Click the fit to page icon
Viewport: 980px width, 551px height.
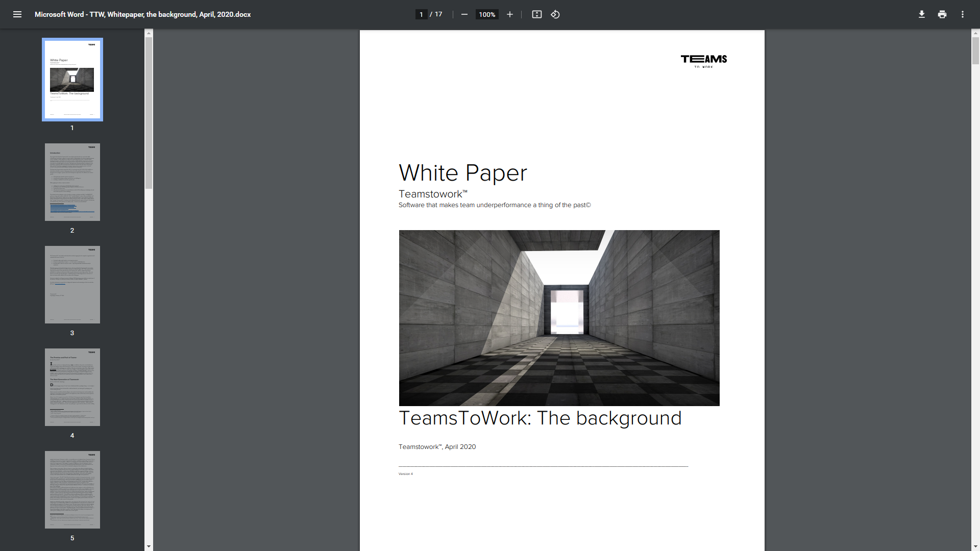coord(536,14)
